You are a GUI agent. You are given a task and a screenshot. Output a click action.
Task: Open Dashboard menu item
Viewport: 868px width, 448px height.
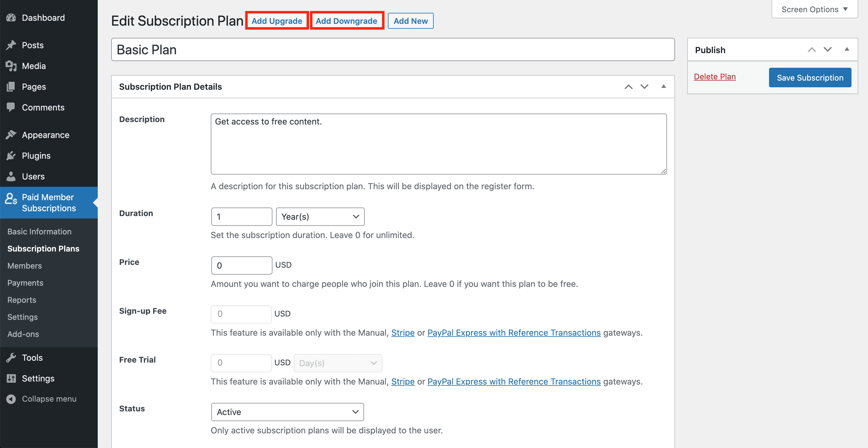pos(49,17)
